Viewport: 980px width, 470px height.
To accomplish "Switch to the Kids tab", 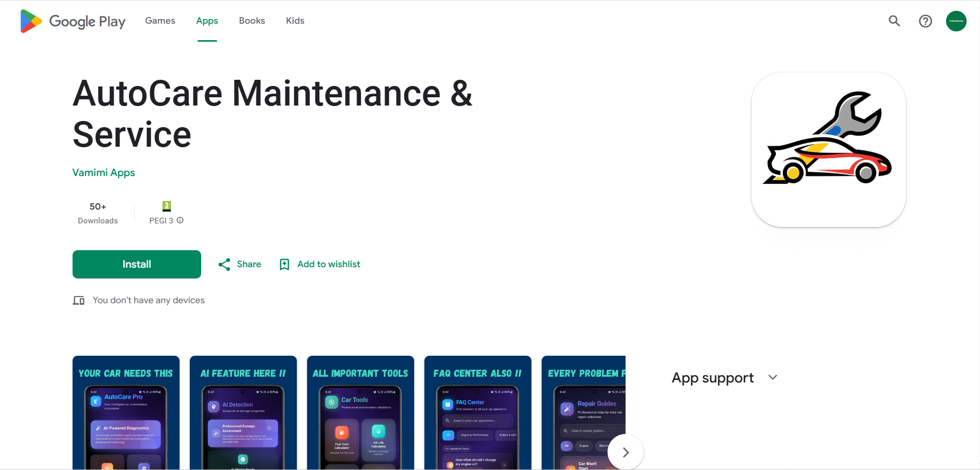I will 295,21.
